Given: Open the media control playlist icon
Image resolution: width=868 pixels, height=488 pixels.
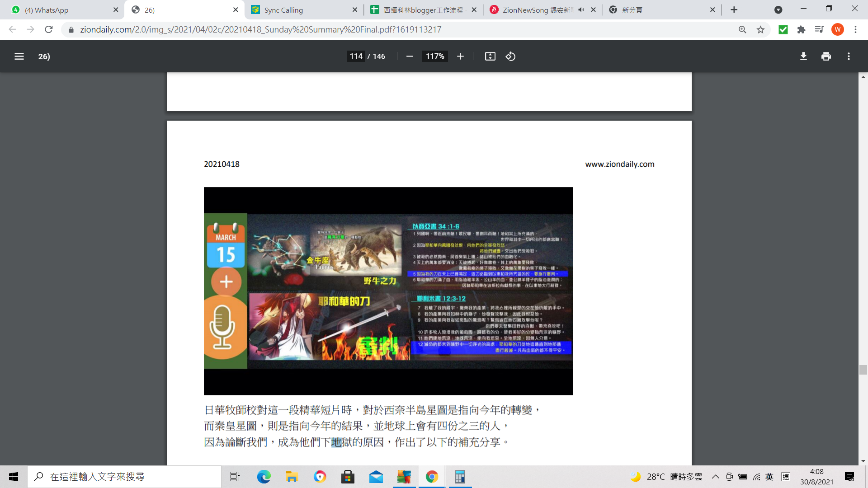Looking at the screenshot, I should [x=819, y=29].
